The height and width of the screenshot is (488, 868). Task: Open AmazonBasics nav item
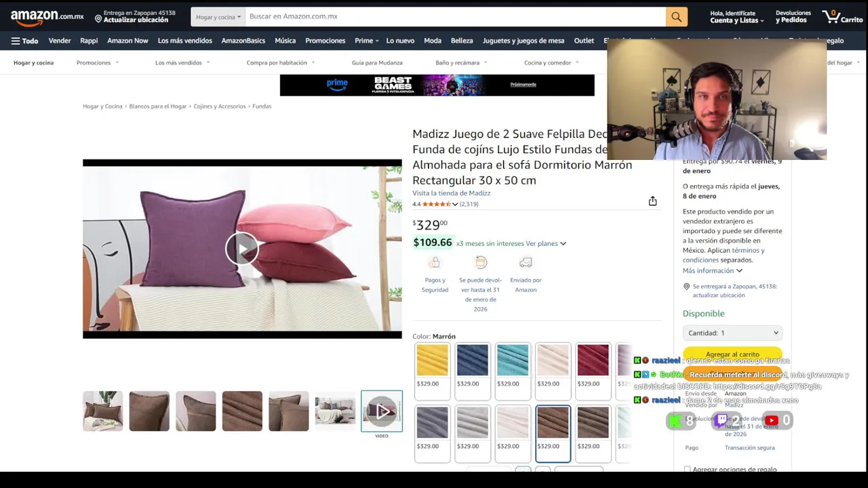coord(243,41)
